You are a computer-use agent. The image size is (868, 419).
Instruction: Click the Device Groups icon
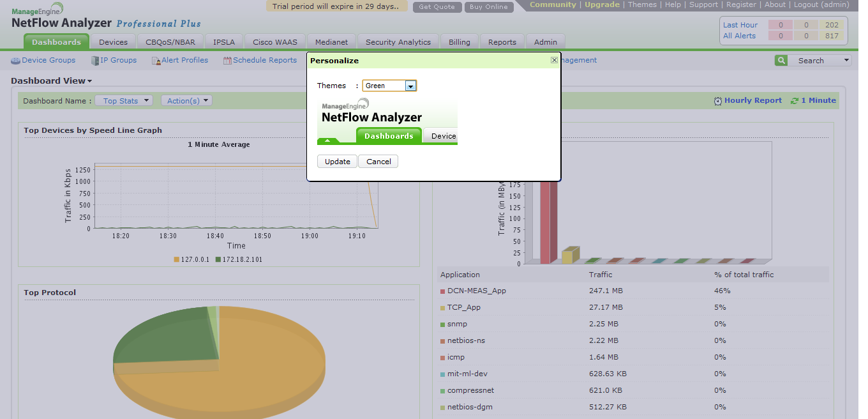(x=16, y=61)
